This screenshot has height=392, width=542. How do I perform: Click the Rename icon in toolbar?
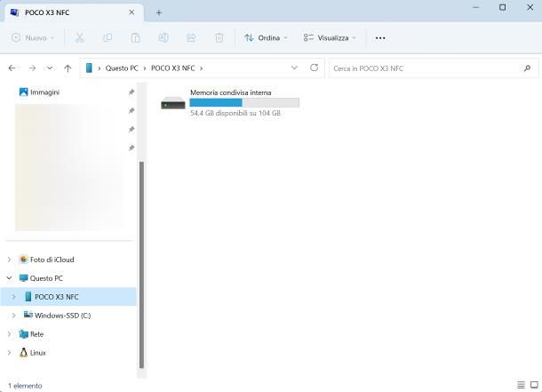163,37
